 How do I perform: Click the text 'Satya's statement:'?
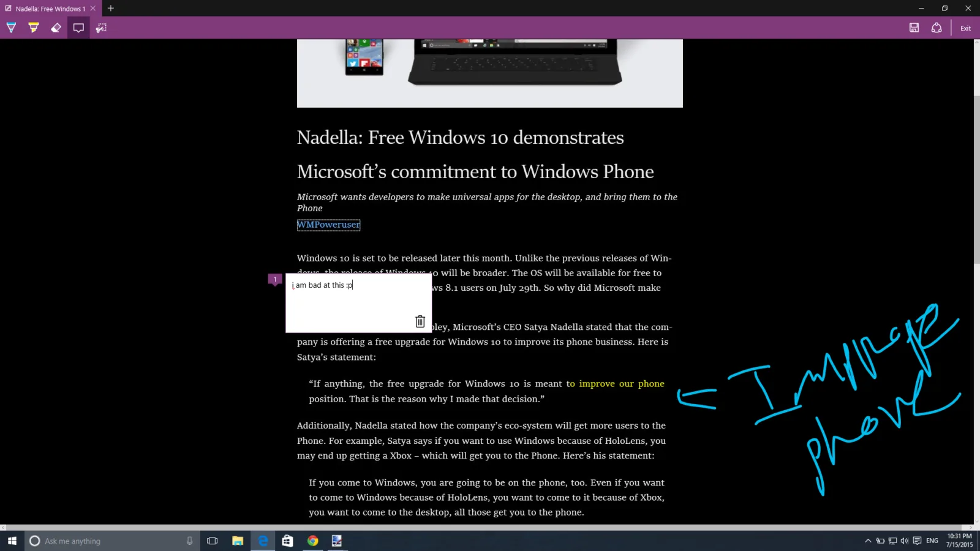click(336, 357)
